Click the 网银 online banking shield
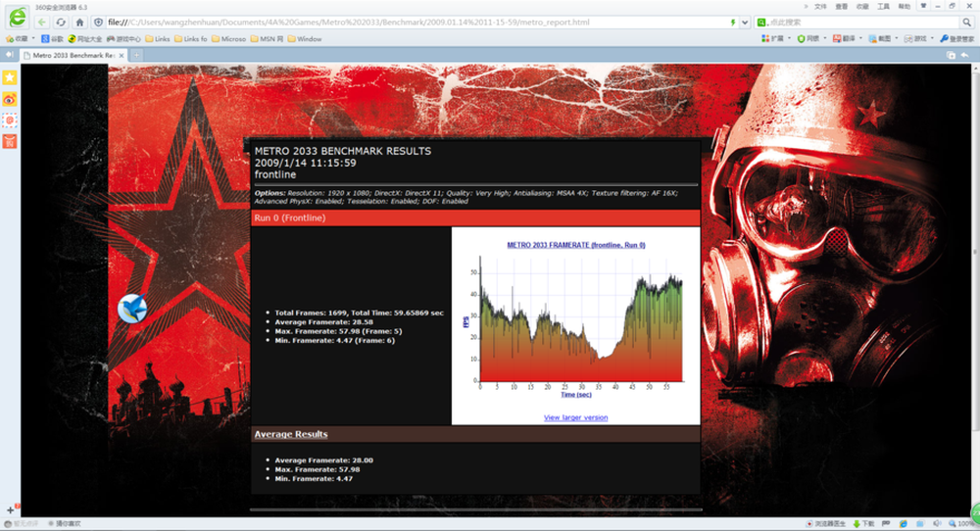This screenshot has width=980, height=531. pyautogui.click(x=808, y=39)
